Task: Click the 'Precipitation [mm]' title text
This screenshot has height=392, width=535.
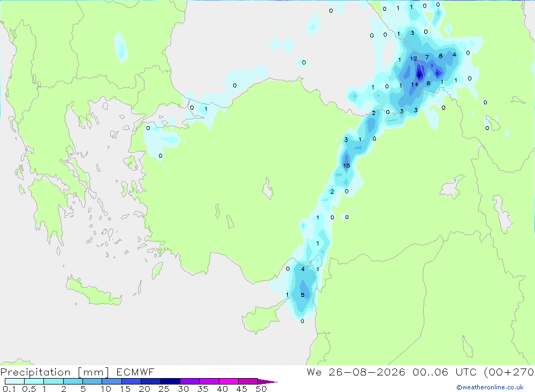Action: pyautogui.click(x=55, y=372)
